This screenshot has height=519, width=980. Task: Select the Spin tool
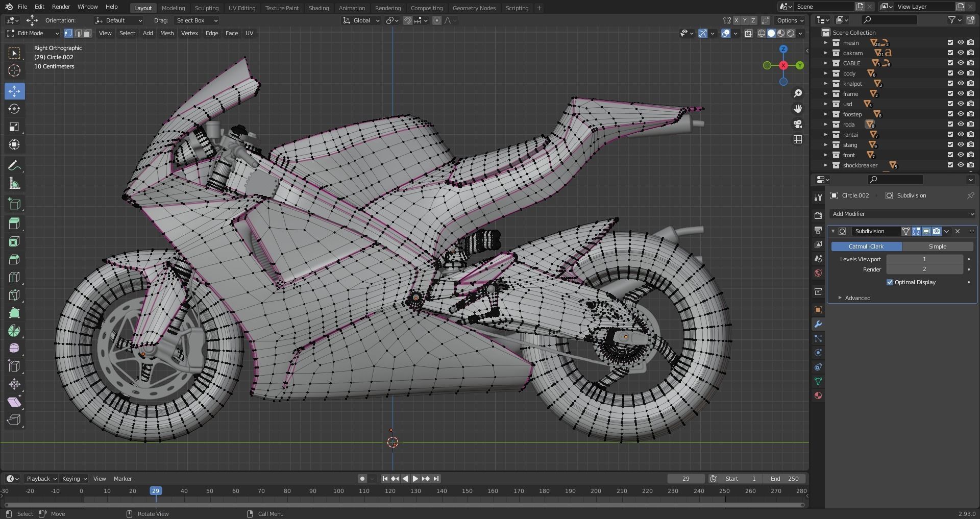point(14,331)
